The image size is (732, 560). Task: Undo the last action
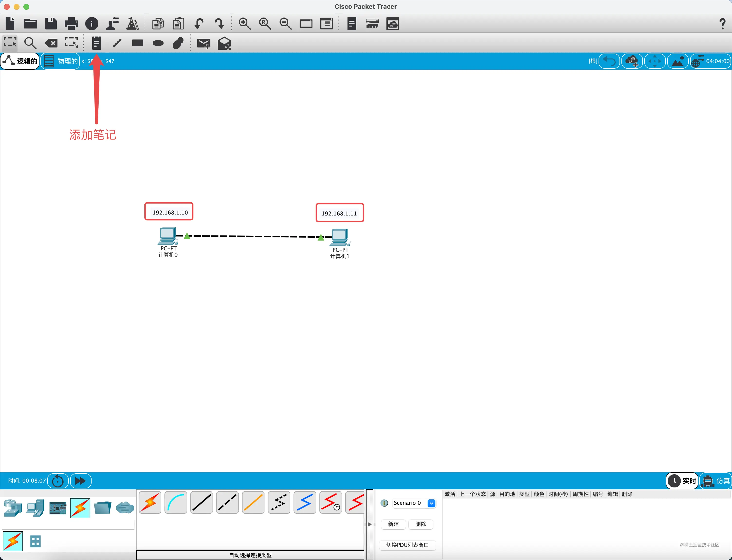point(199,24)
